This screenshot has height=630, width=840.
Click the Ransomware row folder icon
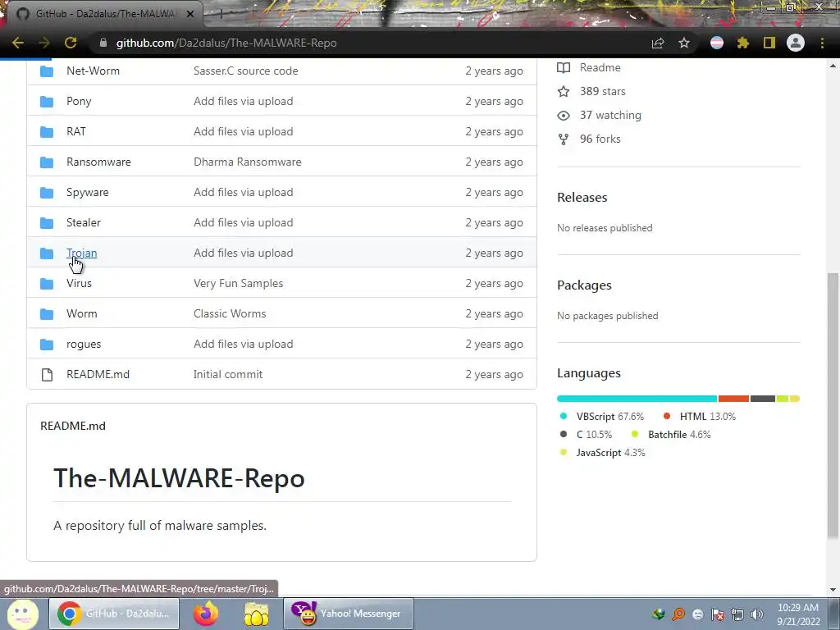[47, 162]
